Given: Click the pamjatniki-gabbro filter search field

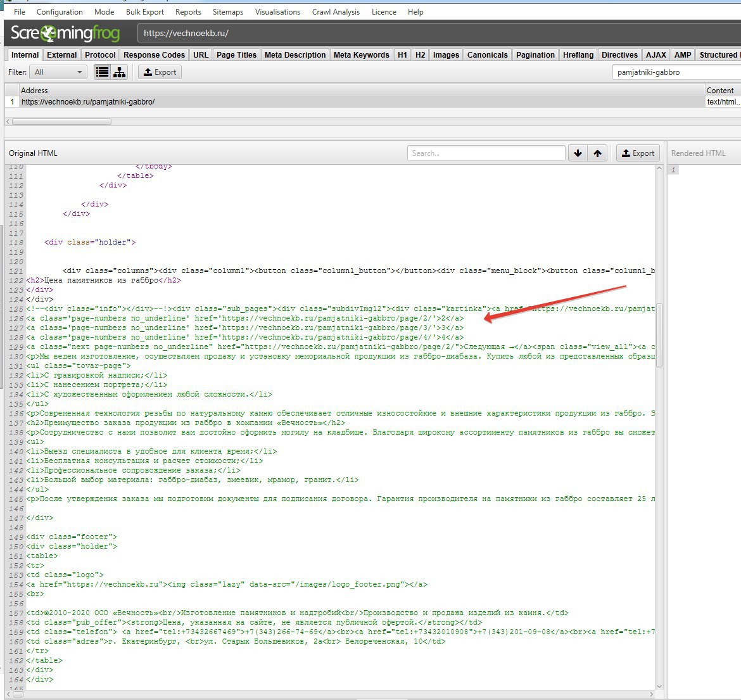Looking at the screenshot, I should [x=677, y=72].
